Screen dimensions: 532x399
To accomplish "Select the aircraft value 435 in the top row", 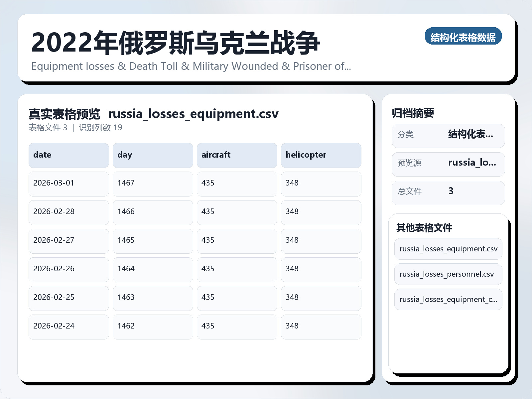I will (x=237, y=184).
